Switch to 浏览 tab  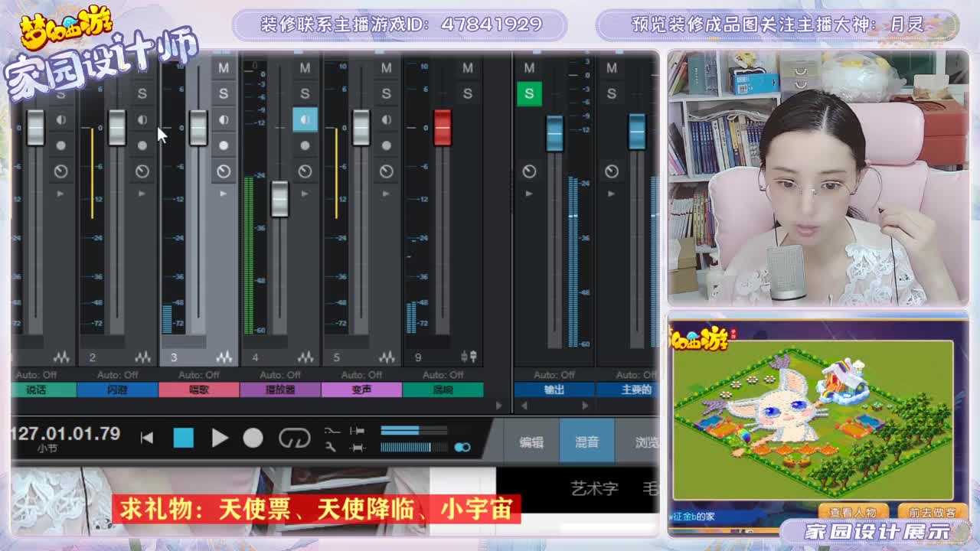tap(639, 442)
